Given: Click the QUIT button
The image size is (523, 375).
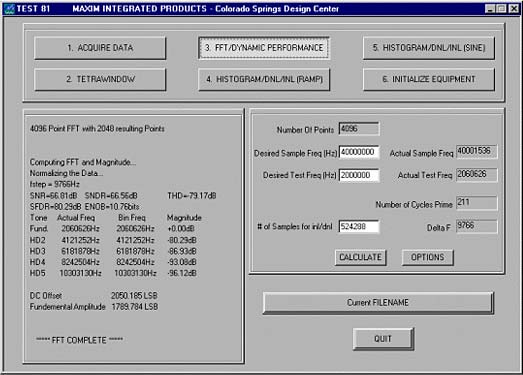Looking at the screenshot, I should (x=383, y=339).
